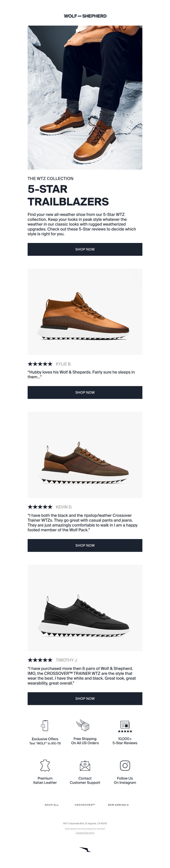Click SHOP NOW below 5-Star Trailblazers text
This screenshot has height=868, width=170.
point(85,249)
